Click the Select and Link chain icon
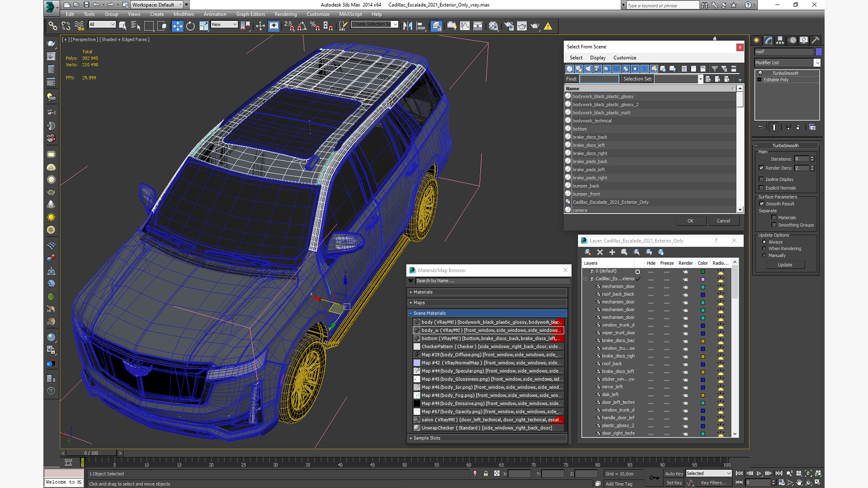 [53, 26]
